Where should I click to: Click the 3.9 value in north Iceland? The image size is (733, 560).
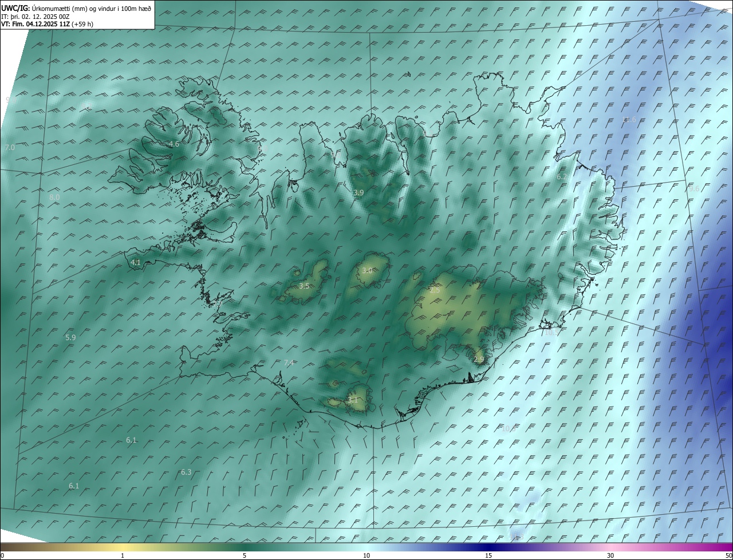click(358, 193)
